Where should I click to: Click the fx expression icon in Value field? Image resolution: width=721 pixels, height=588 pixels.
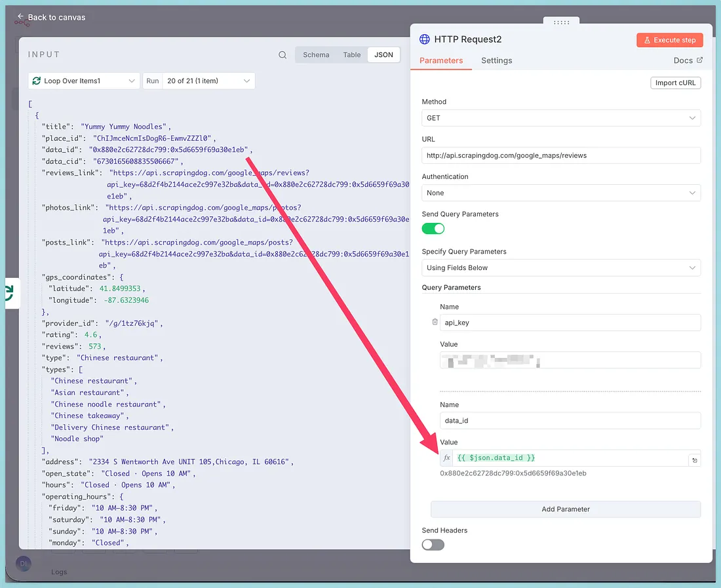coord(447,458)
